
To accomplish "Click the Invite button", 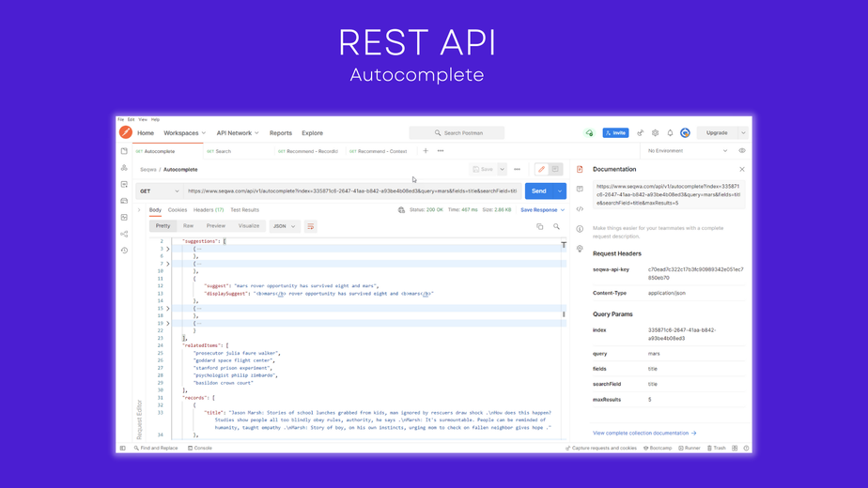I will (615, 132).
